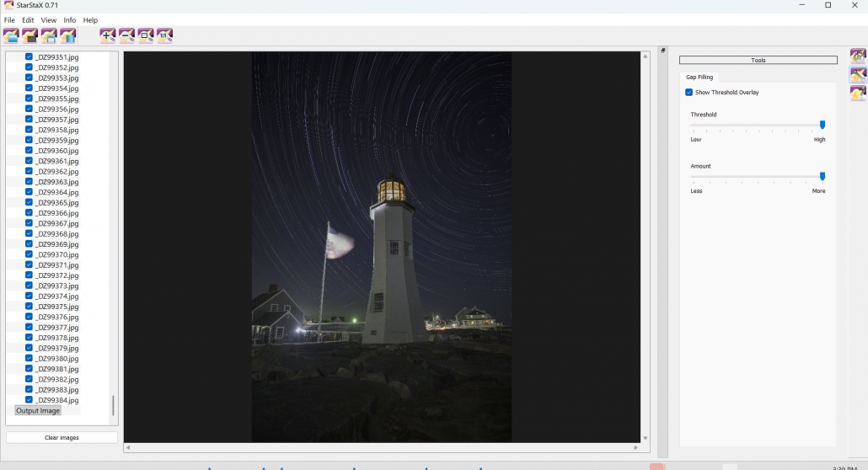Open the View menu
Screen dimensions: 868x470
[x=49, y=20]
